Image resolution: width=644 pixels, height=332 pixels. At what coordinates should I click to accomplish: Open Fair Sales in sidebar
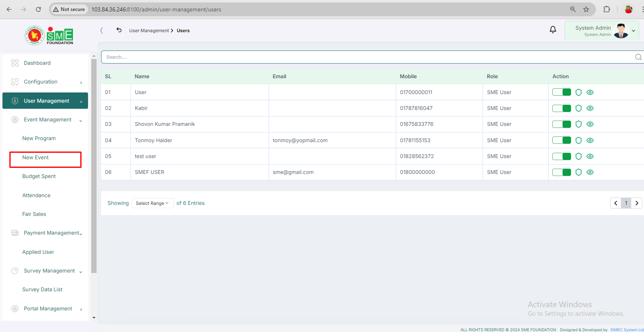(34, 214)
